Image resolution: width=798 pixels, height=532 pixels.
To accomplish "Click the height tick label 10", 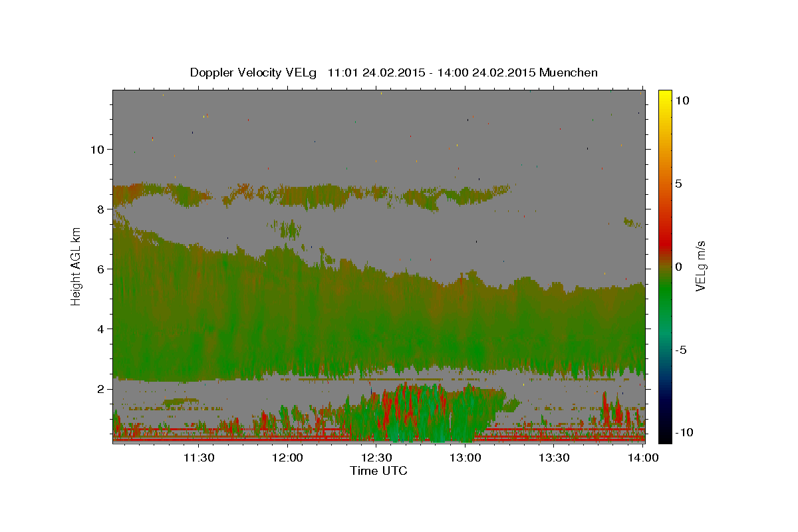I will 97,149.
